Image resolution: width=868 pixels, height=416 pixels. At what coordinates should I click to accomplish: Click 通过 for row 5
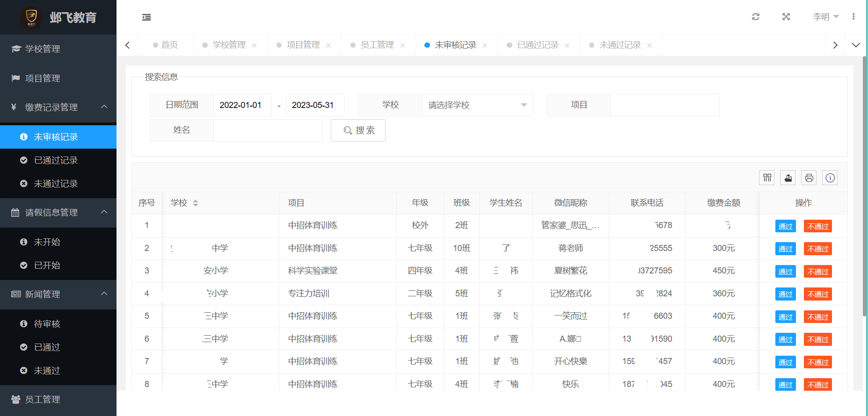tap(785, 317)
